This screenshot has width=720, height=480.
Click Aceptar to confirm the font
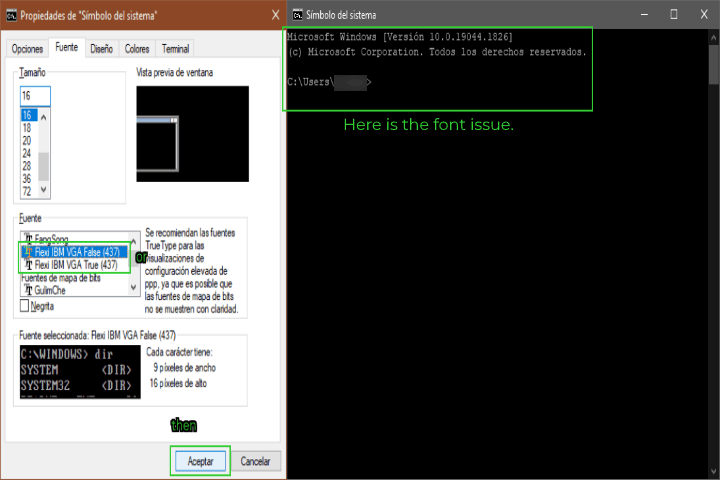[x=200, y=461]
